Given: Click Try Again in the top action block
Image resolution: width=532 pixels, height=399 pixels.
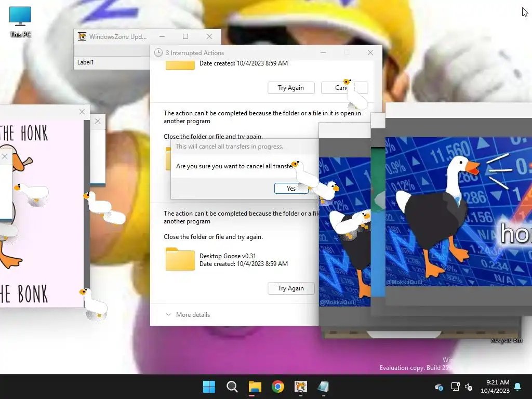Looking at the screenshot, I should [291, 88].
